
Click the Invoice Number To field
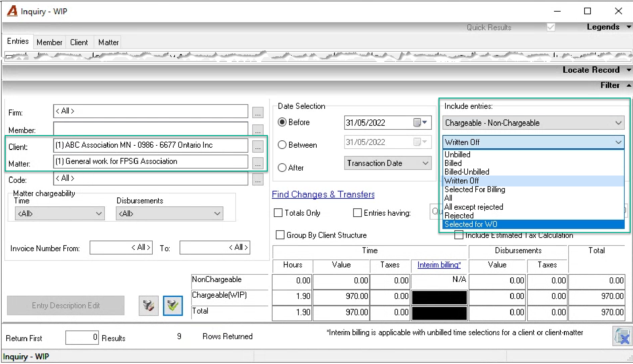pyautogui.click(x=215, y=248)
